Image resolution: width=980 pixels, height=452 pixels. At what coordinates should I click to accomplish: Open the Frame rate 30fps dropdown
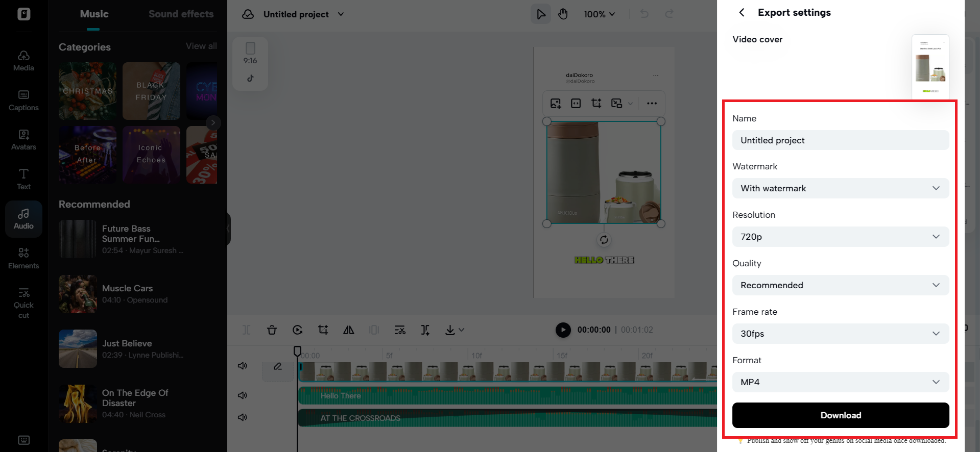tap(841, 334)
